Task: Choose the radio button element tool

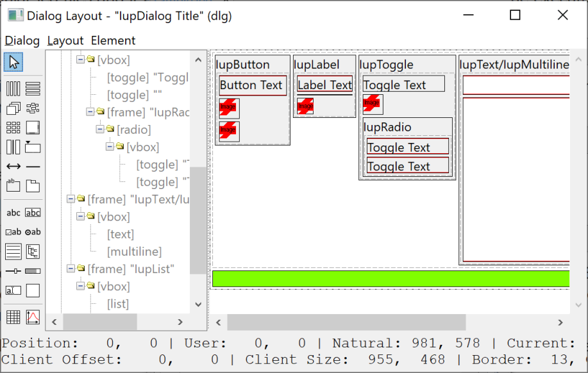Action: [x=33, y=232]
